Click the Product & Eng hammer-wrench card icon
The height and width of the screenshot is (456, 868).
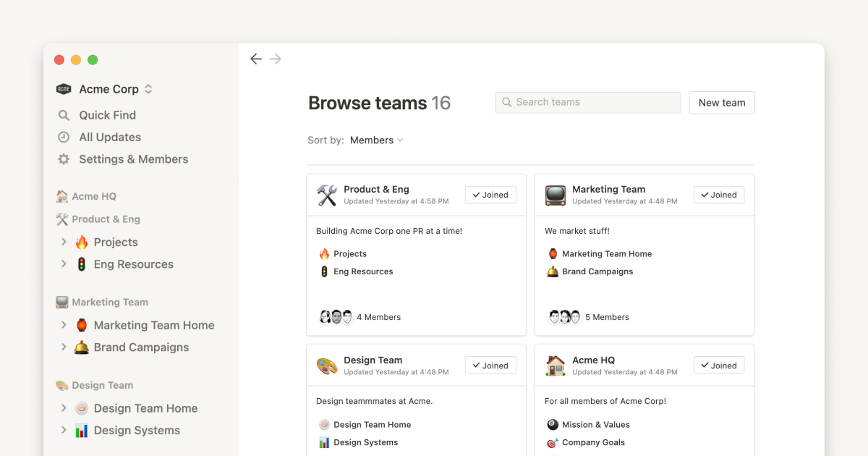[x=327, y=195]
